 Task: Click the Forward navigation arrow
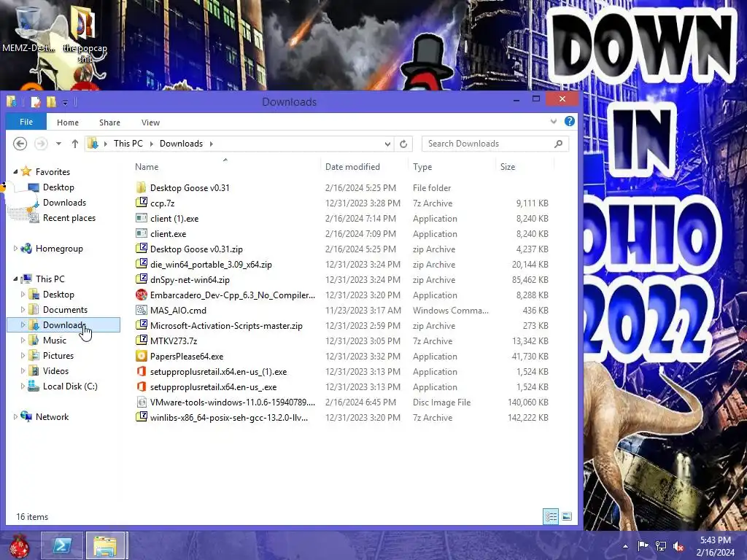point(41,144)
